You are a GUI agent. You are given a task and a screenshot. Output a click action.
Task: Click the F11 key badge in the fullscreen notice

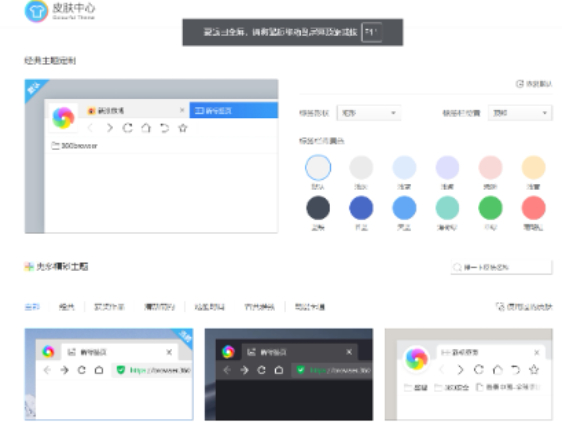(371, 32)
